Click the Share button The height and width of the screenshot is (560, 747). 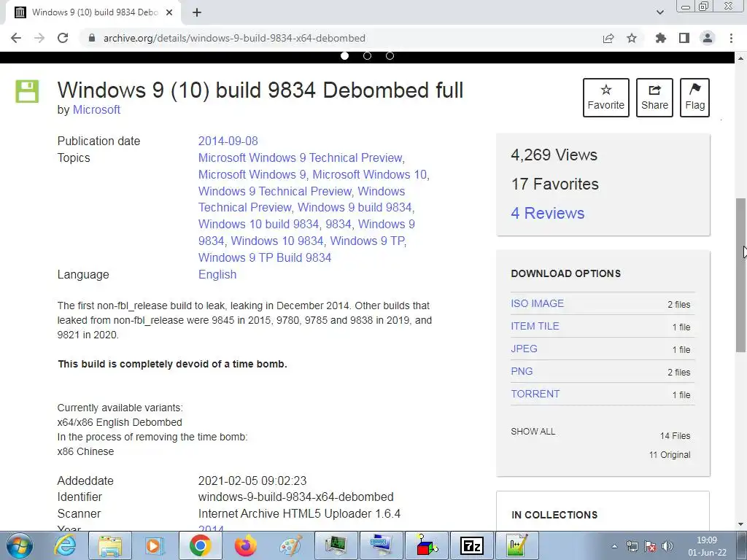click(654, 98)
